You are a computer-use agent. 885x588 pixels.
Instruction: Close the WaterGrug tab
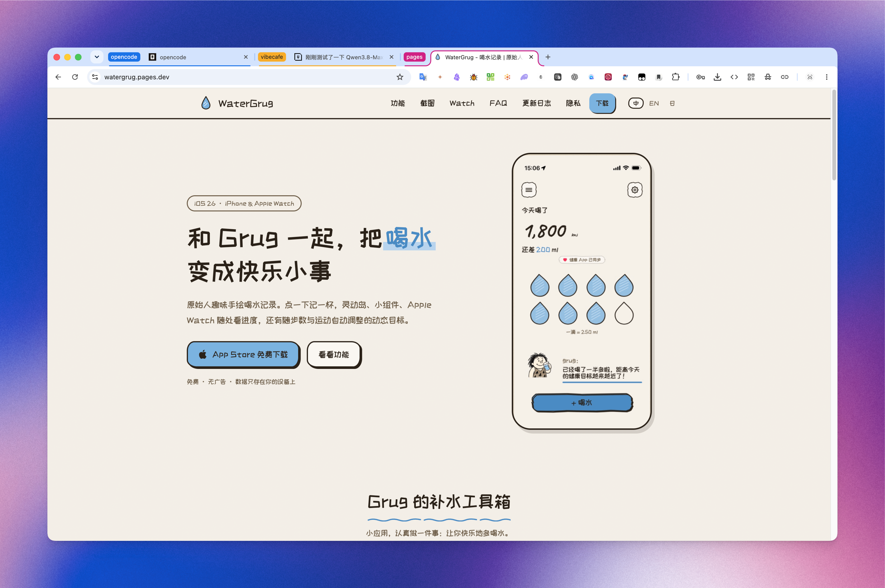(531, 57)
